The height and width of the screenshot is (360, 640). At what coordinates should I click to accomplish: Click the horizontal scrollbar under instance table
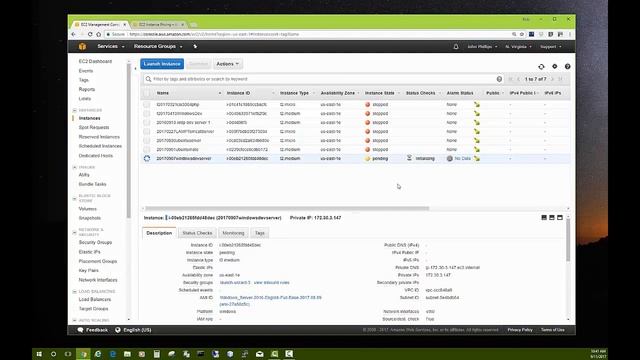[287, 208]
